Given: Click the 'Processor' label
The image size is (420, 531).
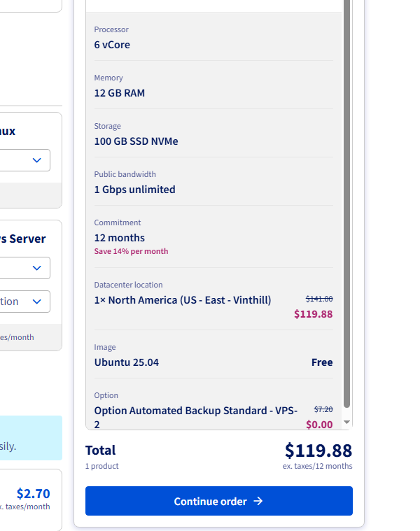Looking at the screenshot, I should coord(111,29).
